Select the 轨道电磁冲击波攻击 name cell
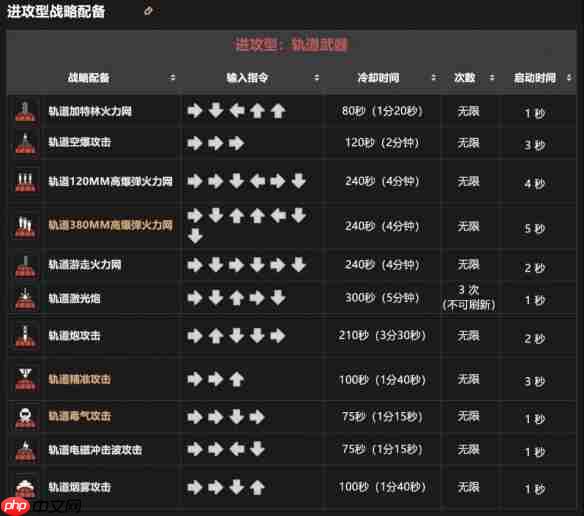The image size is (584, 516). tap(112, 450)
